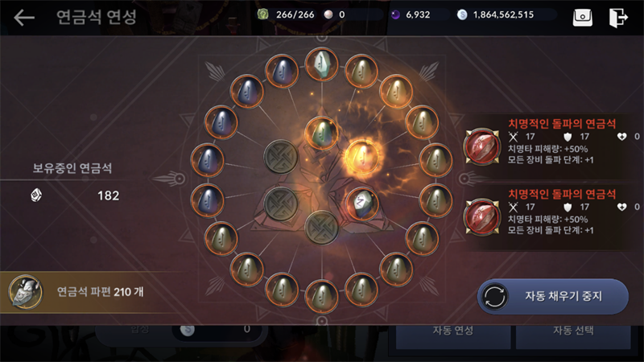Open the inventory bag icon
This screenshot has width=644, height=362.
(582, 18)
